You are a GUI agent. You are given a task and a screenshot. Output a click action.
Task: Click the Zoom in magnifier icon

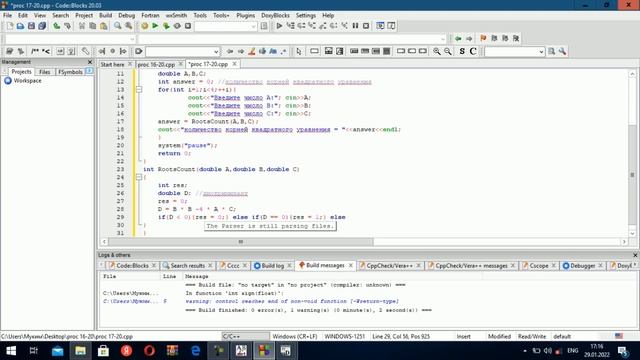pyautogui.click(x=437, y=51)
